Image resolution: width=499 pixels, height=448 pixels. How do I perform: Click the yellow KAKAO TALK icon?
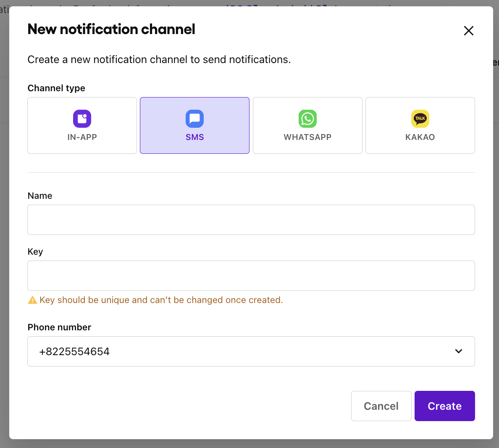click(x=420, y=119)
